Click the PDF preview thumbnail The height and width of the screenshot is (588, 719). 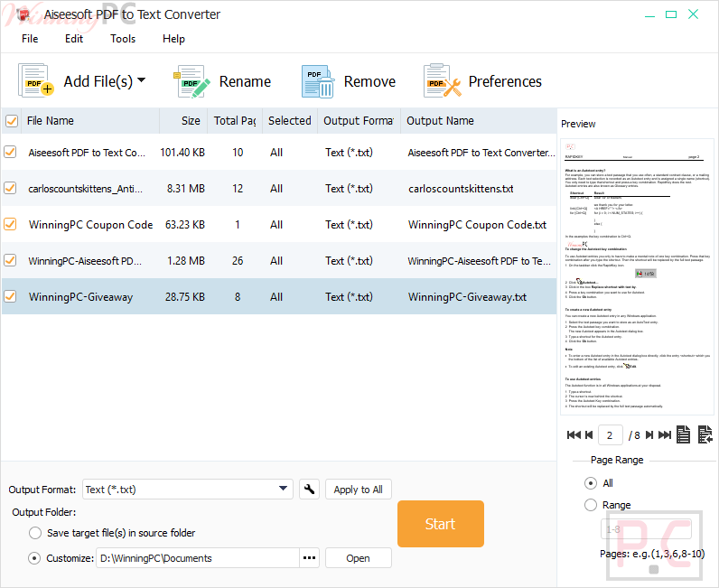click(x=637, y=277)
